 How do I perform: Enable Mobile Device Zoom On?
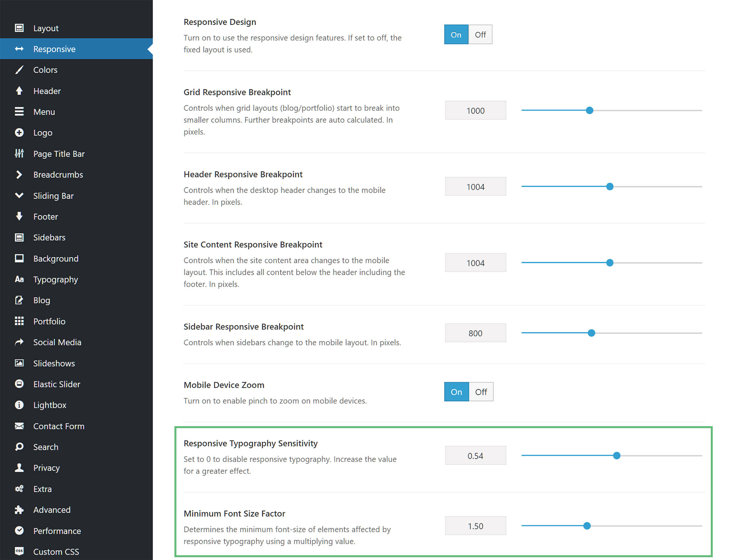coord(456,392)
